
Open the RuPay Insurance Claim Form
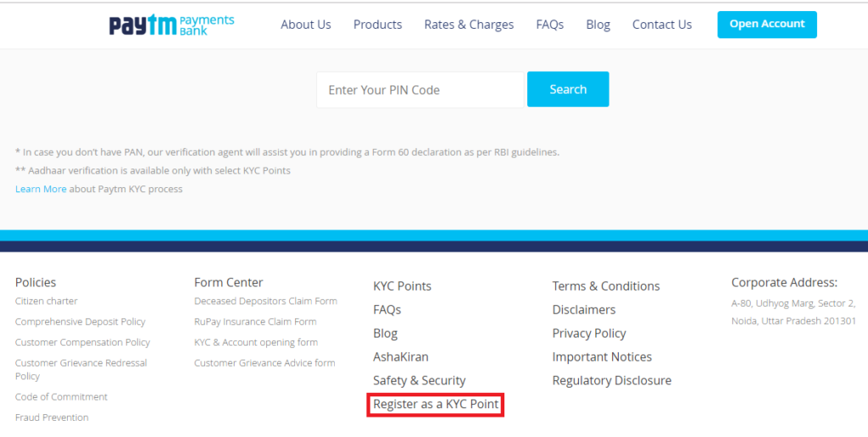coord(255,321)
